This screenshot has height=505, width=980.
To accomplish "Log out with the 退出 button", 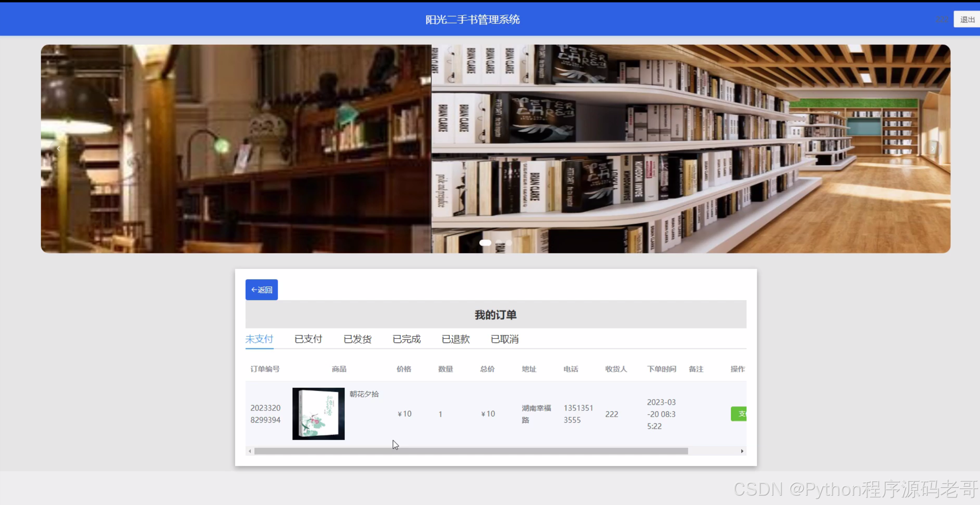I will coord(967,20).
